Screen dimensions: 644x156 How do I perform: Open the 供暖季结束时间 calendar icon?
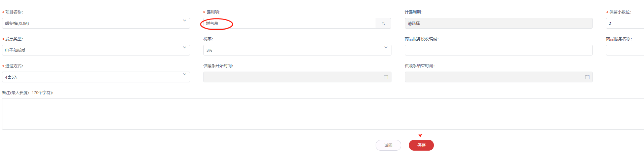point(587,77)
